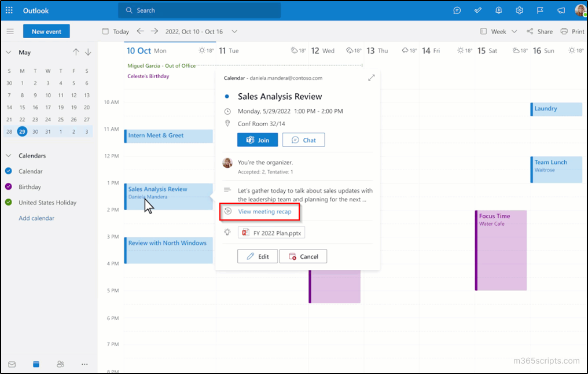Click the app launcher grid icon
588x374 pixels.
tap(9, 10)
